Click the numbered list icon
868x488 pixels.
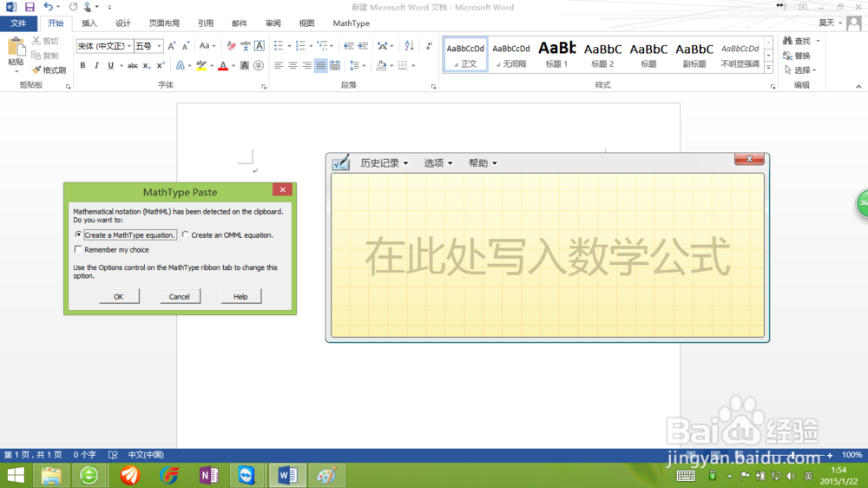[x=300, y=46]
